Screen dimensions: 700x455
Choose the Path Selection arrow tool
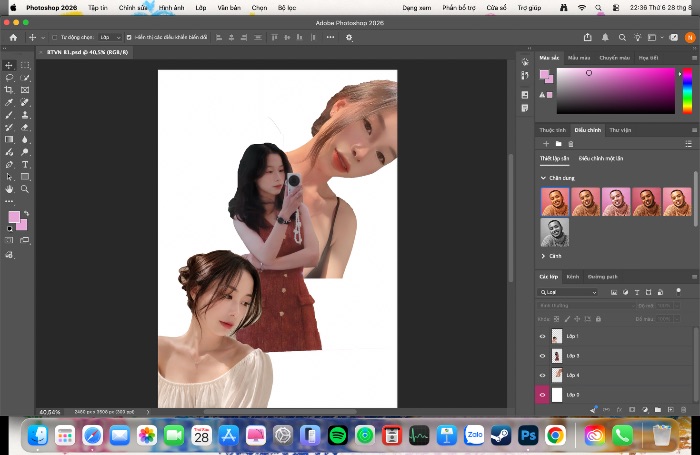coord(8,177)
